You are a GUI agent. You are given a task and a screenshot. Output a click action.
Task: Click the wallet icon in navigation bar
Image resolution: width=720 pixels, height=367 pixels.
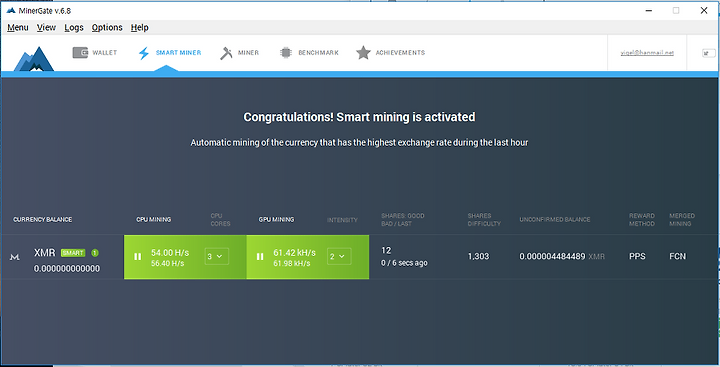[x=80, y=52]
